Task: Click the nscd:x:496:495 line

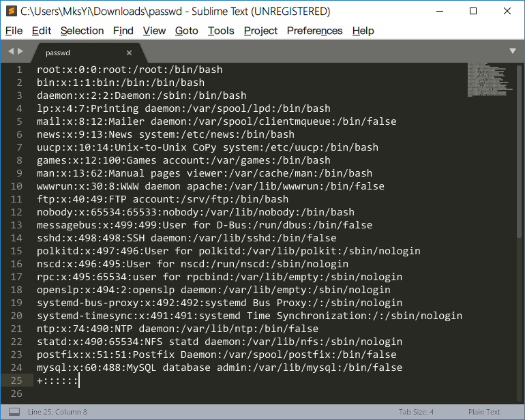Action: tap(192, 264)
